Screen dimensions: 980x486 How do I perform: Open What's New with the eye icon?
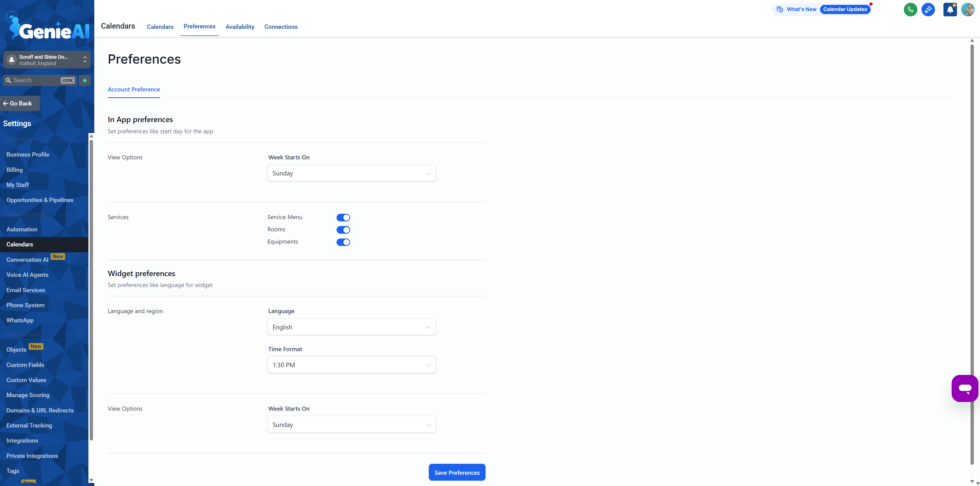tap(779, 9)
